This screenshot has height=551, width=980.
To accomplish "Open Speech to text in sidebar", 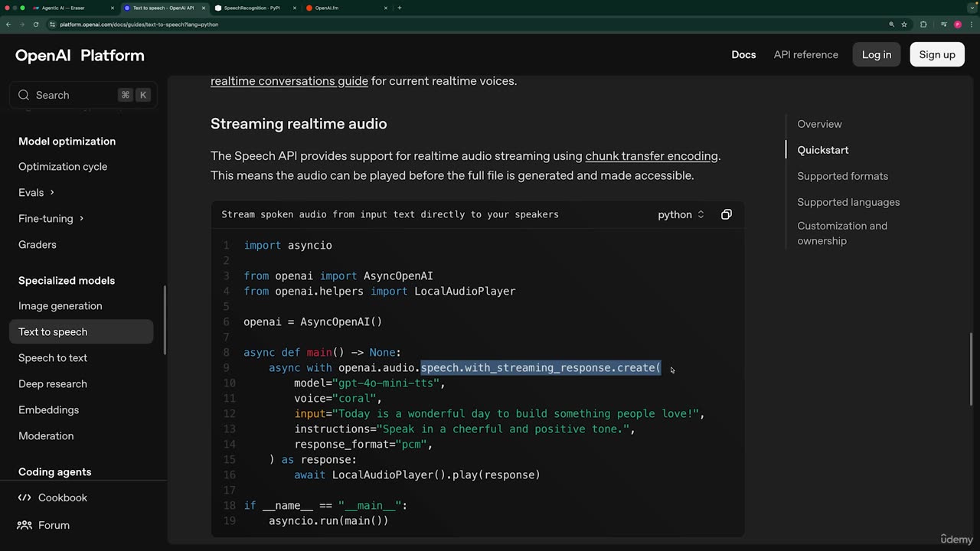I will click(53, 357).
